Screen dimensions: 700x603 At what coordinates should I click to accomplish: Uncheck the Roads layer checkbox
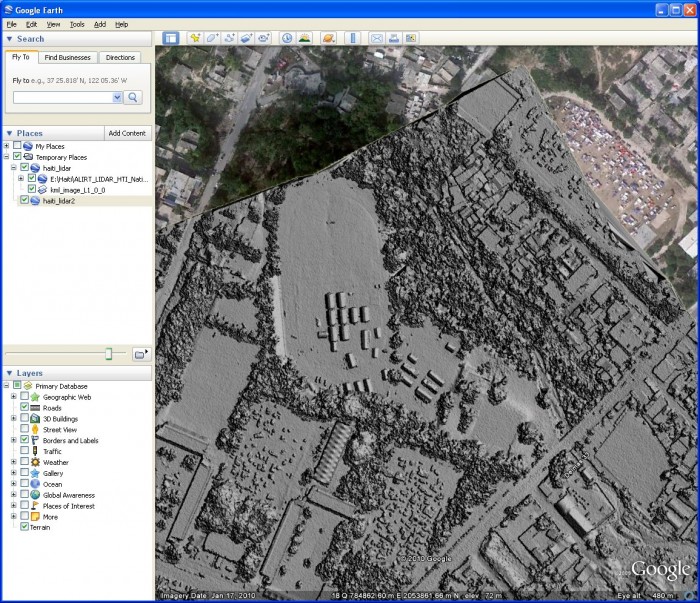(x=25, y=407)
